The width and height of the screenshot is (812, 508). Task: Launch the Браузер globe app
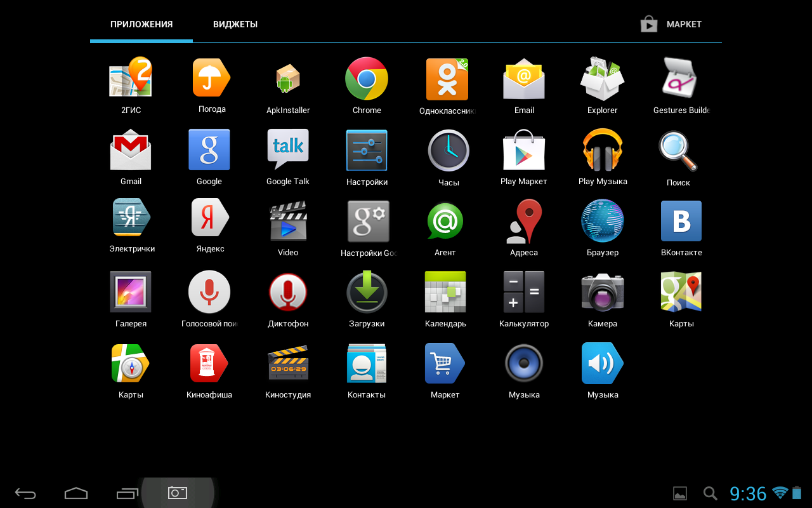(603, 221)
